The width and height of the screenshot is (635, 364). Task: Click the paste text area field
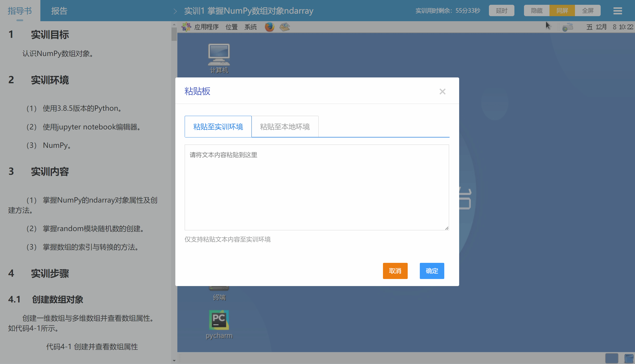coord(317,187)
